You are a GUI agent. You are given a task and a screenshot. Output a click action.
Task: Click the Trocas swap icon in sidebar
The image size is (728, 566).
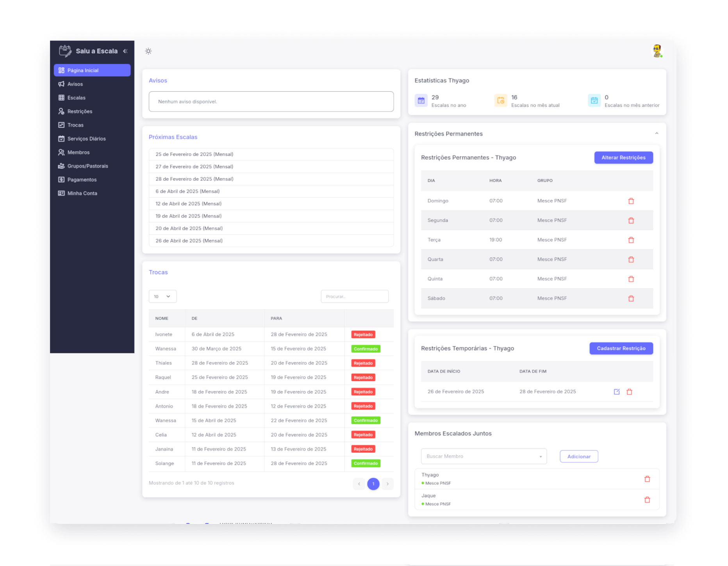61,125
